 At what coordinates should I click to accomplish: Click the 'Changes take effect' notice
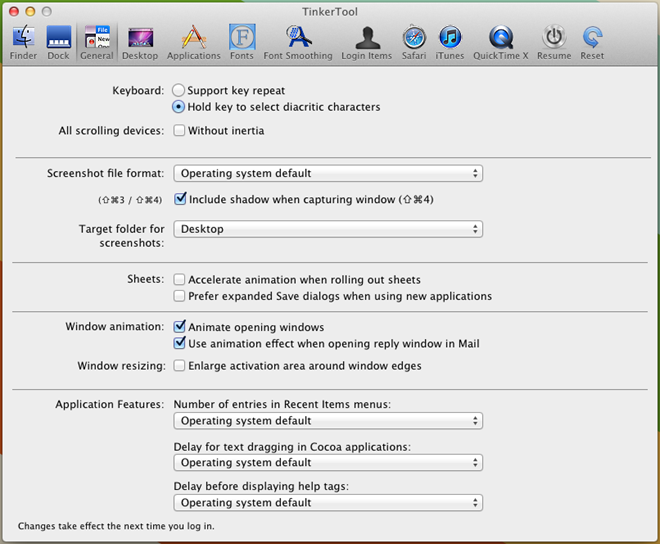116,526
